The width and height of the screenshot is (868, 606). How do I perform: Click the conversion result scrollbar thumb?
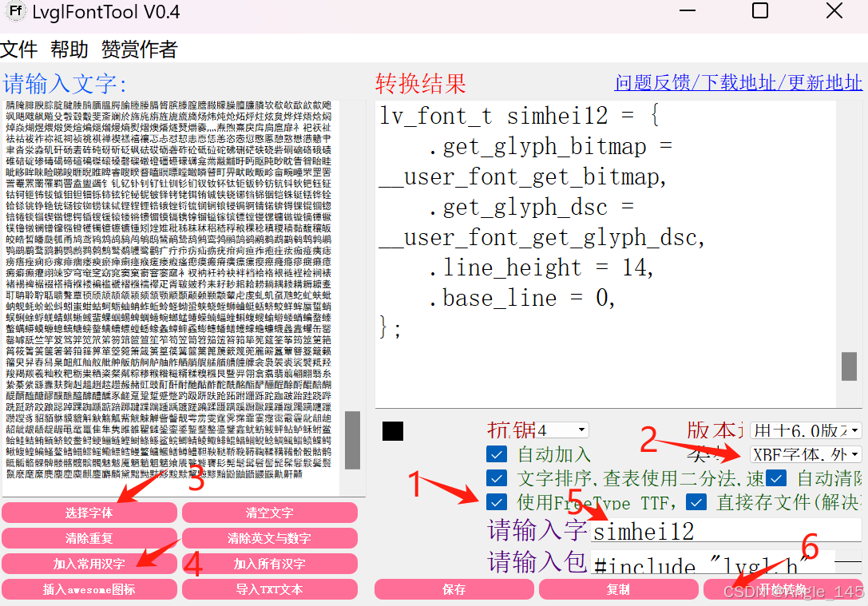coord(849,366)
